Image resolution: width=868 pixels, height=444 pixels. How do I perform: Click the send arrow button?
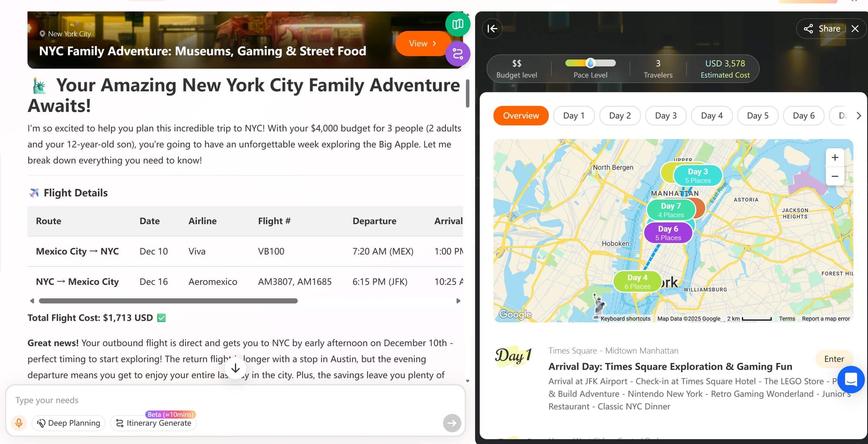point(451,423)
